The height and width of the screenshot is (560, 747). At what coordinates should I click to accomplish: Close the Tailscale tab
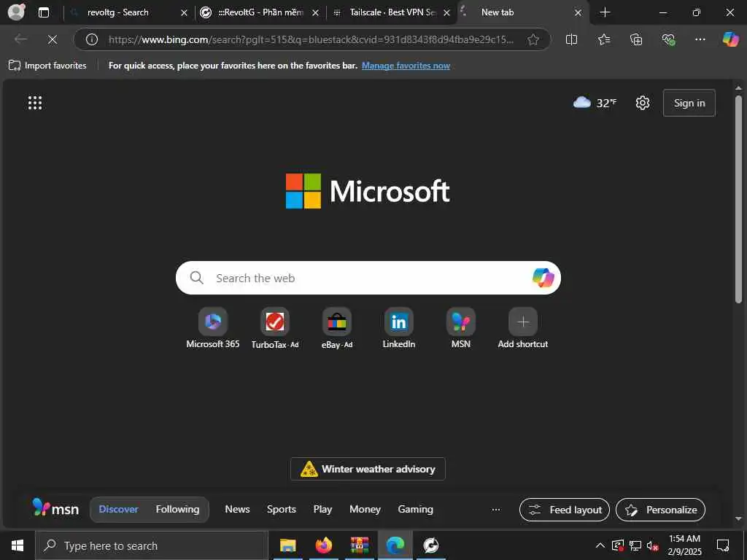point(447,13)
